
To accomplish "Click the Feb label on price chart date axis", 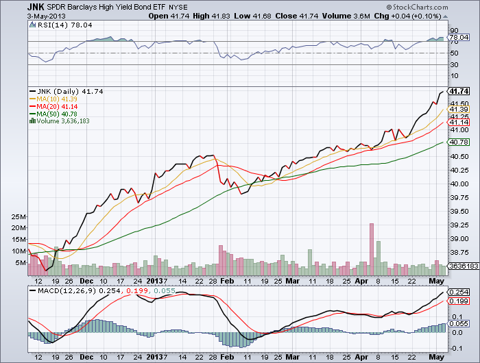I will (227, 281).
